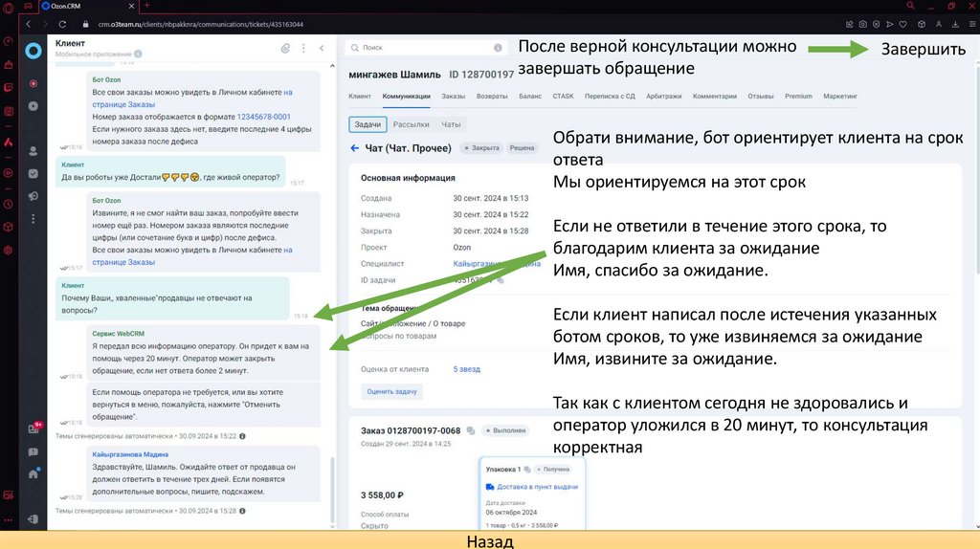Open the CTASK tab

(563, 97)
